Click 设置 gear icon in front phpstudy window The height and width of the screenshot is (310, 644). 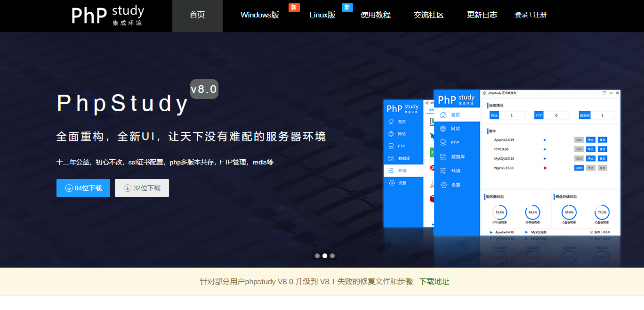click(443, 185)
